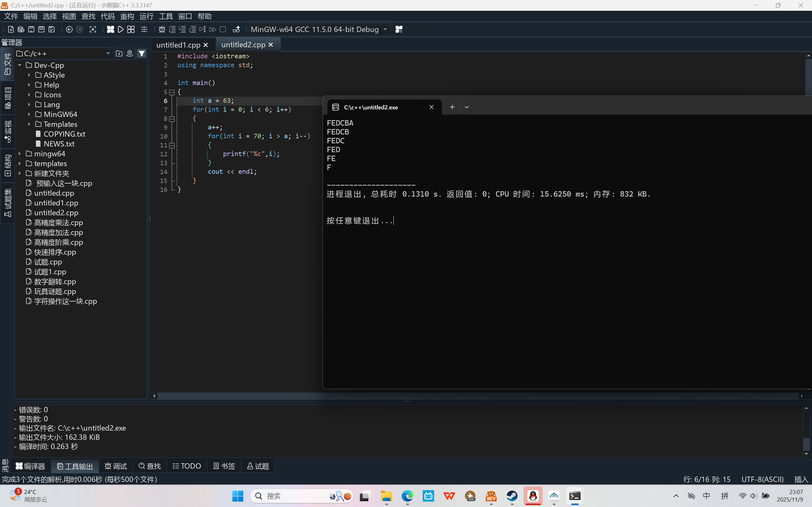Toggle code fold marker at line 5
This screenshot has width=812, height=507.
click(x=172, y=92)
